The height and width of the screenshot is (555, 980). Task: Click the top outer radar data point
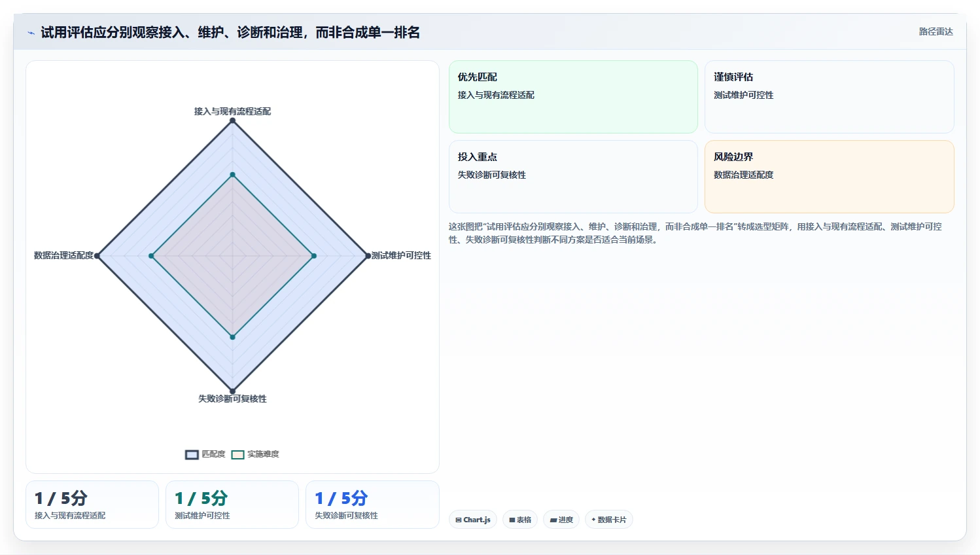pos(232,120)
